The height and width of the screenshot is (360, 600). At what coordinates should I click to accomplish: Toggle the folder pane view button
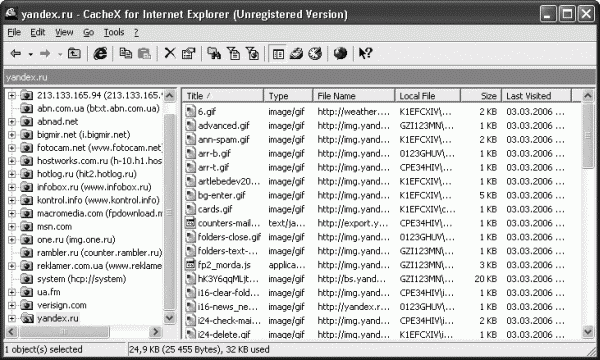278,54
